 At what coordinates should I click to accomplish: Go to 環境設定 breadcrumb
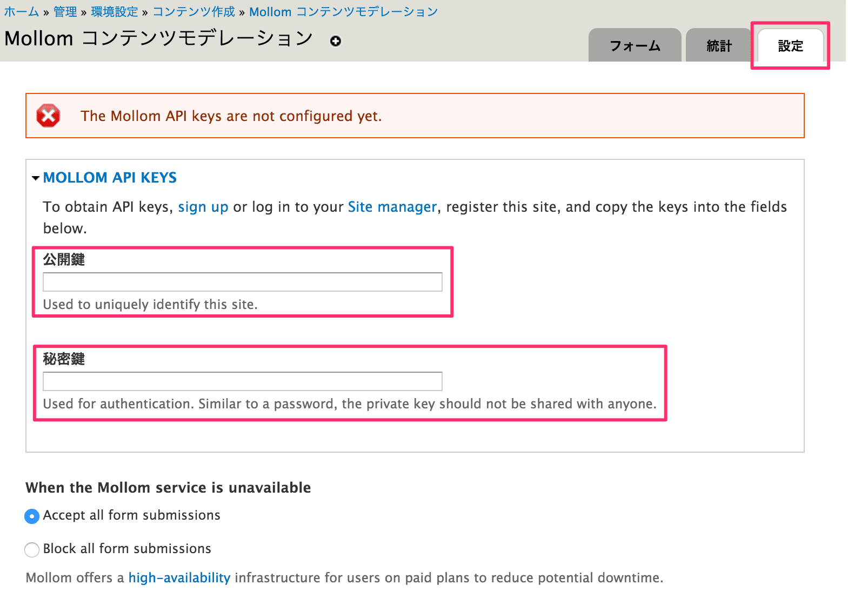(x=115, y=11)
